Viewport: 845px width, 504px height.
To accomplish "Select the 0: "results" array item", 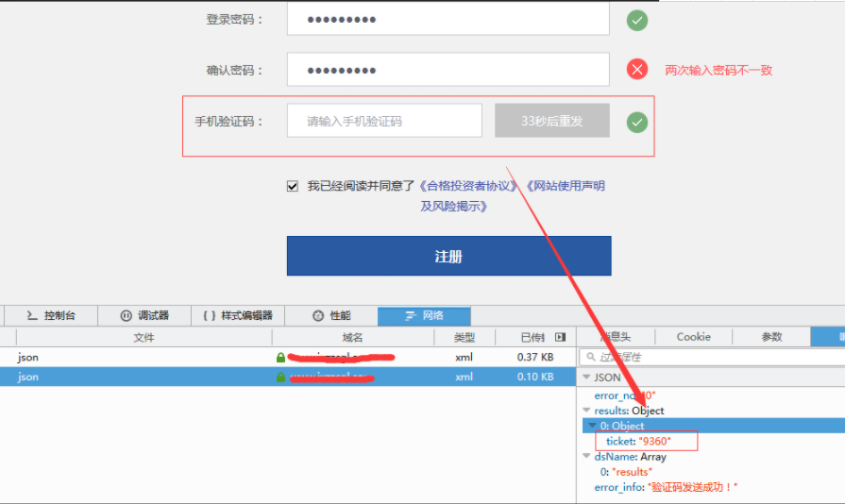I will pos(626,472).
